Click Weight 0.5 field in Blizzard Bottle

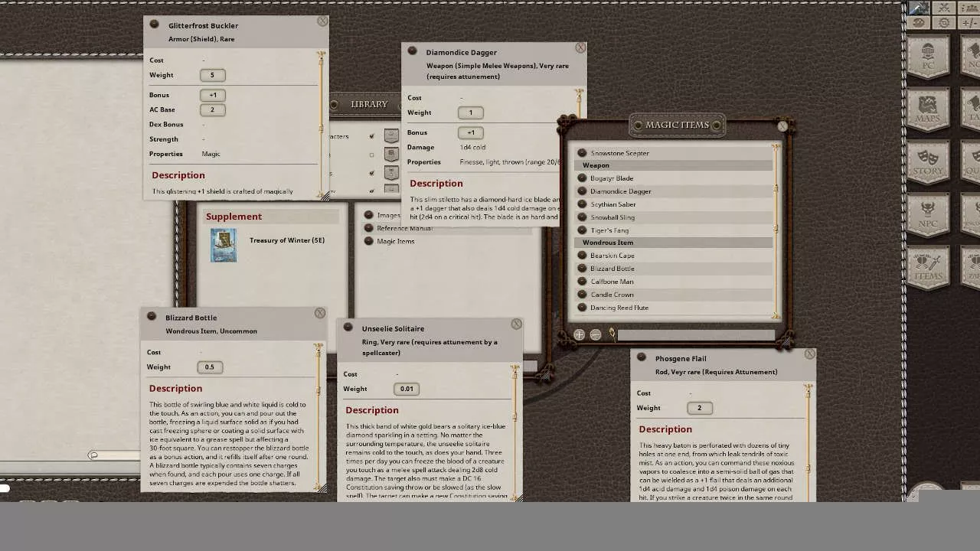pos(209,367)
